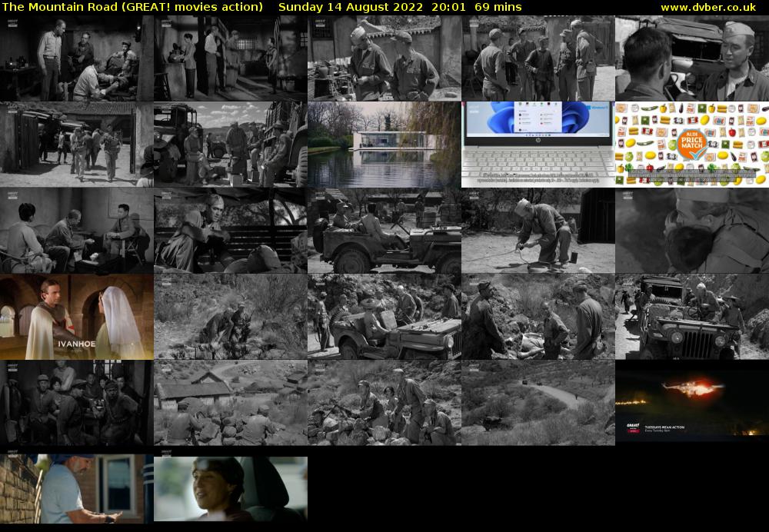Select the thumbnail of a soldier group in the courtyard
The height and width of the screenshot is (532, 769).
coord(538,58)
